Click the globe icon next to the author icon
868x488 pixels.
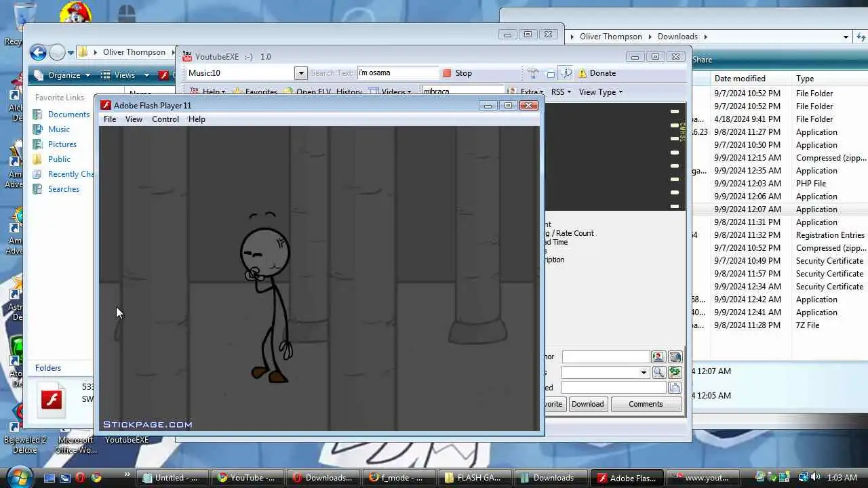point(675,357)
